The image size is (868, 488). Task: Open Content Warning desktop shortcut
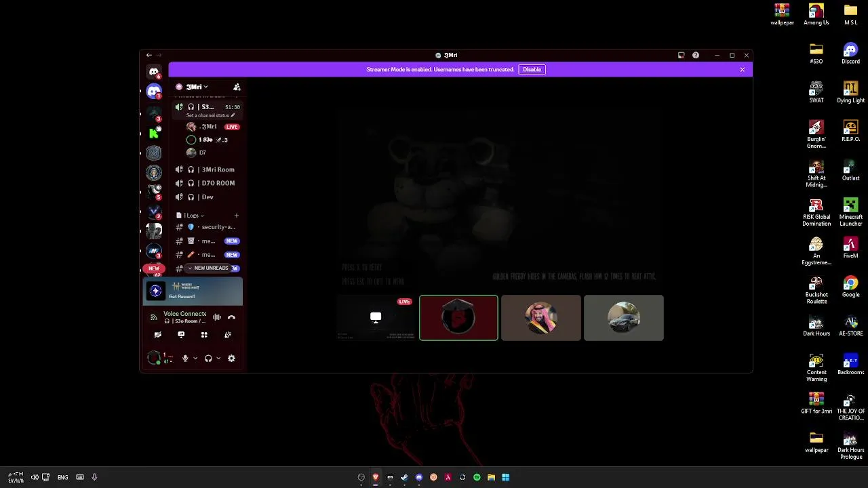[x=816, y=367]
